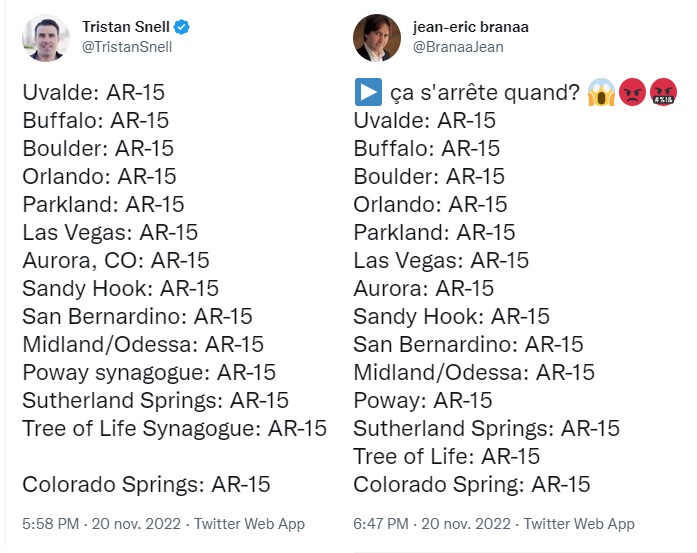Click Twitter Web App under branaa's tweet
697x553 pixels.
click(x=580, y=523)
